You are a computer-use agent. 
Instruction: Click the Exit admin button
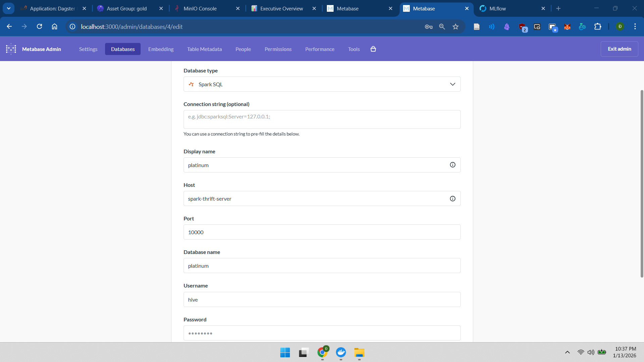[x=619, y=49]
